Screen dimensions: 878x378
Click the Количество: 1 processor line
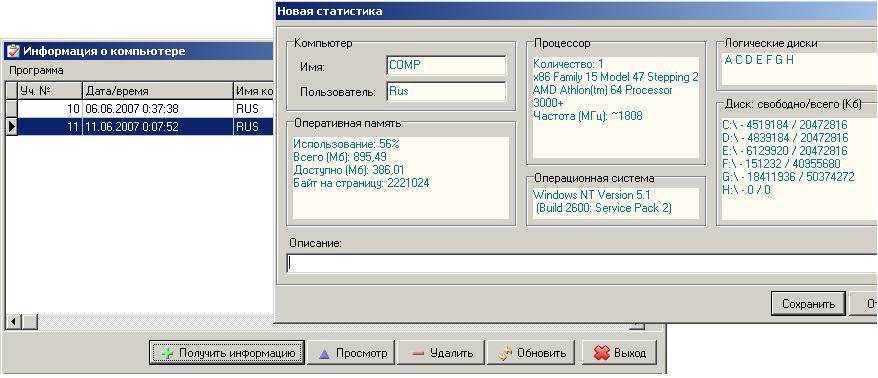click(x=568, y=64)
